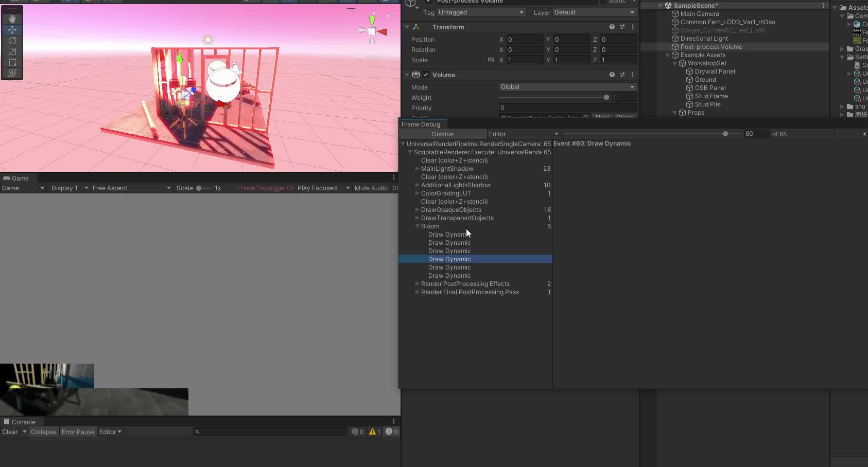Image resolution: width=868 pixels, height=467 pixels.
Task: Select the Scale tool in Scene toolbar
Action: pyautogui.click(x=12, y=51)
